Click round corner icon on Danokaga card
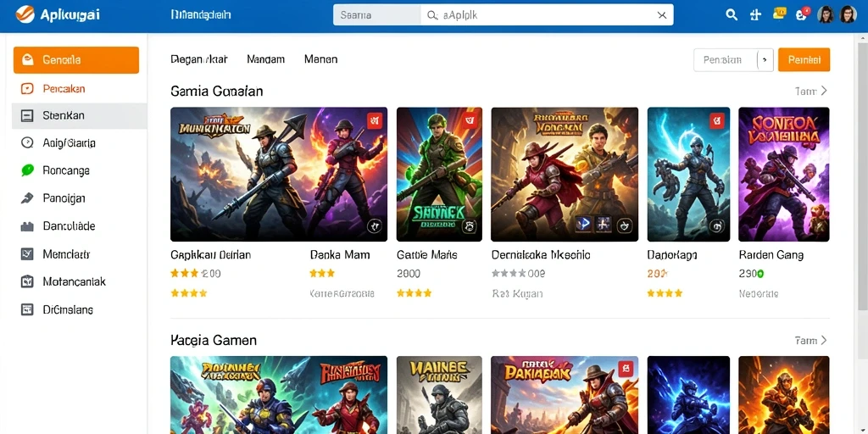The width and height of the screenshot is (868, 434). click(717, 225)
